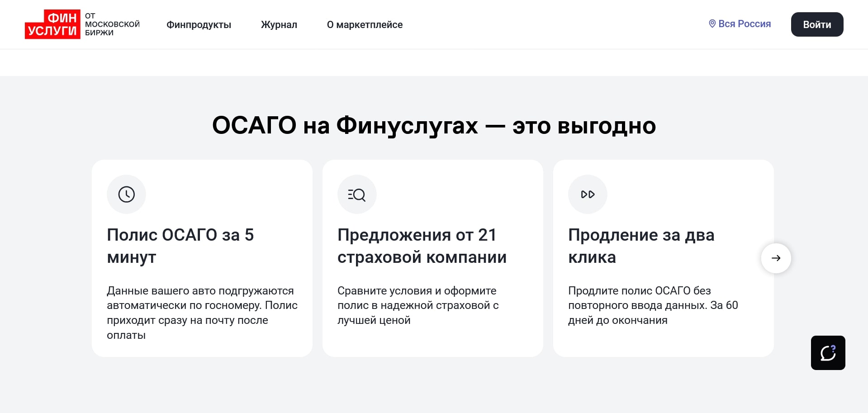
Task: Click the 'Сравните условия и оформите' description
Action: tap(418, 305)
